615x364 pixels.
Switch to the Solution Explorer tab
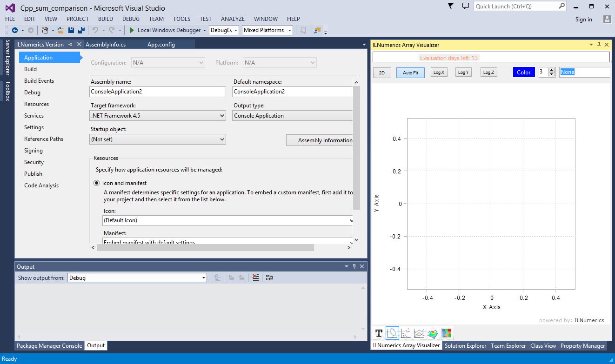(x=465, y=346)
